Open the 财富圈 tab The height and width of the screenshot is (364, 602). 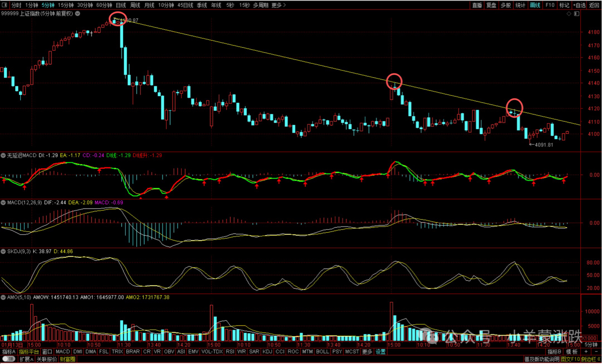tap(67, 359)
